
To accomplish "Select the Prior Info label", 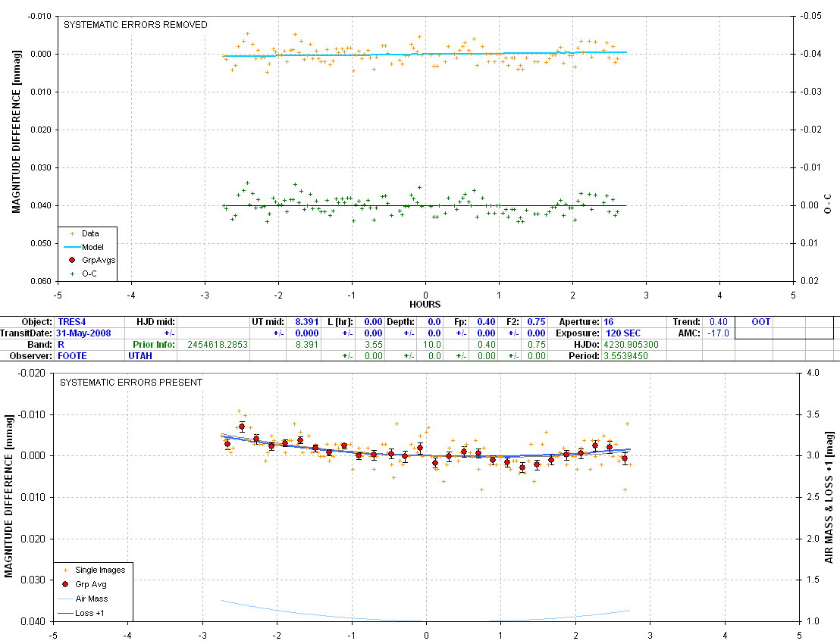I will click(x=154, y=344).
